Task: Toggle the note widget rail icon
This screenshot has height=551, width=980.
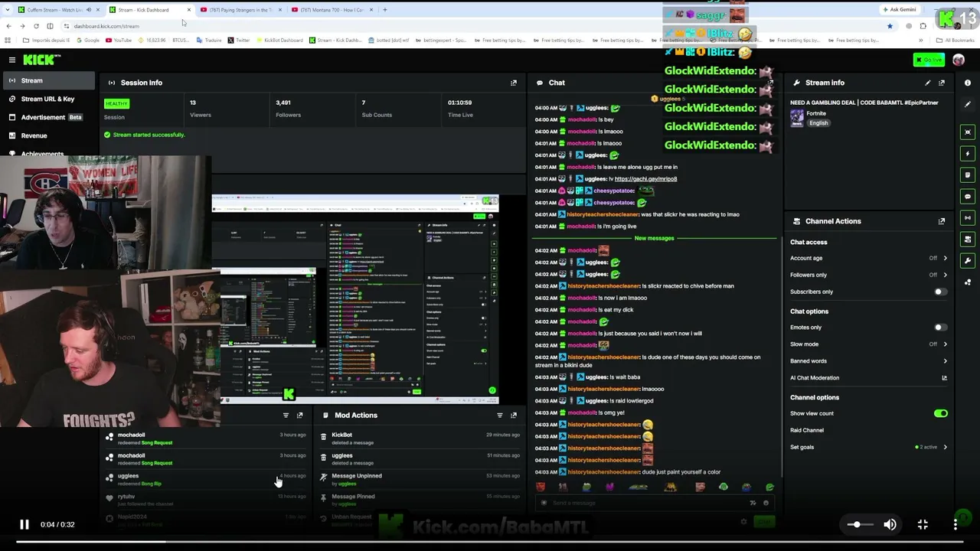Action: 968,175
